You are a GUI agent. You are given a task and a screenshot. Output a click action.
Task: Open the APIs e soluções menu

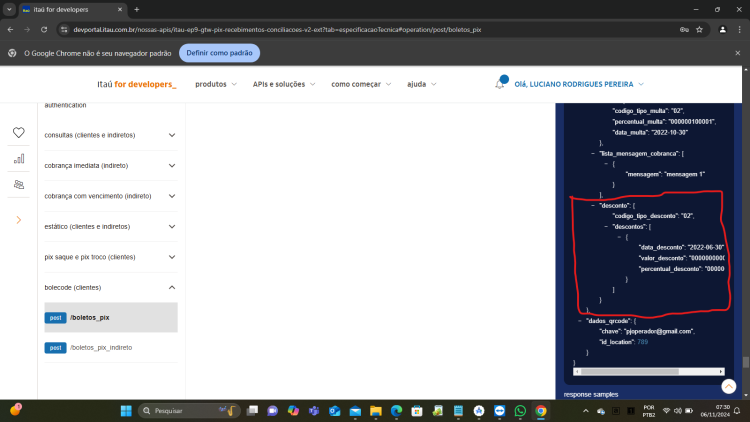pyautogui.click(x=284, y=84)
